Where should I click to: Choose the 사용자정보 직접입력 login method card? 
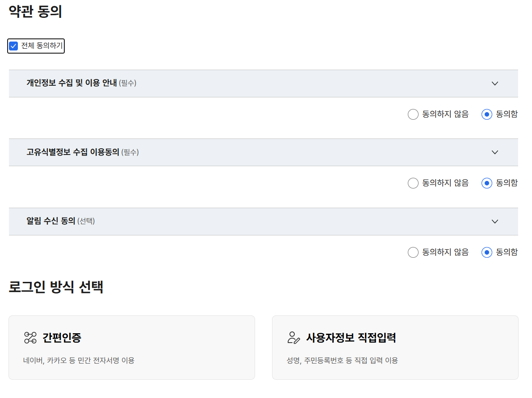(x=395, y=348)
